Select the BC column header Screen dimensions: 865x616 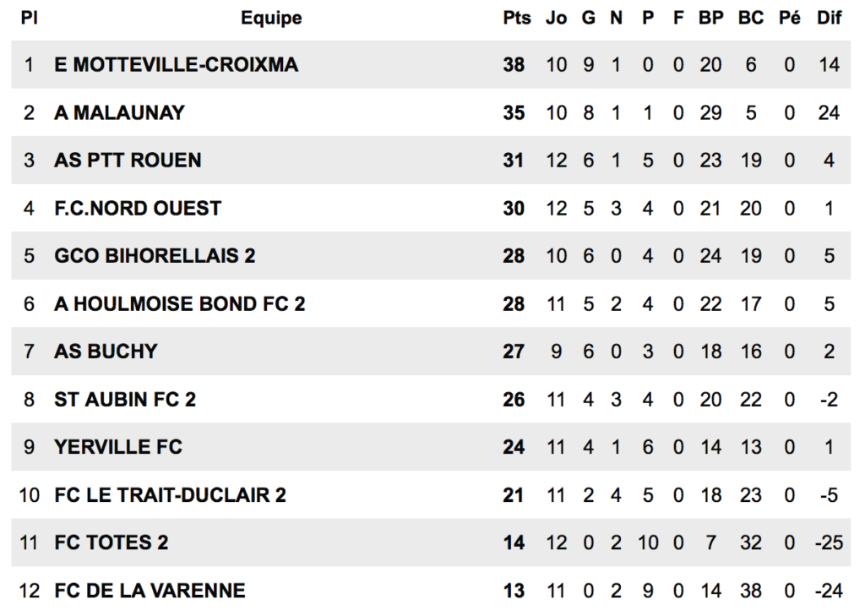(x=751, y=18)
